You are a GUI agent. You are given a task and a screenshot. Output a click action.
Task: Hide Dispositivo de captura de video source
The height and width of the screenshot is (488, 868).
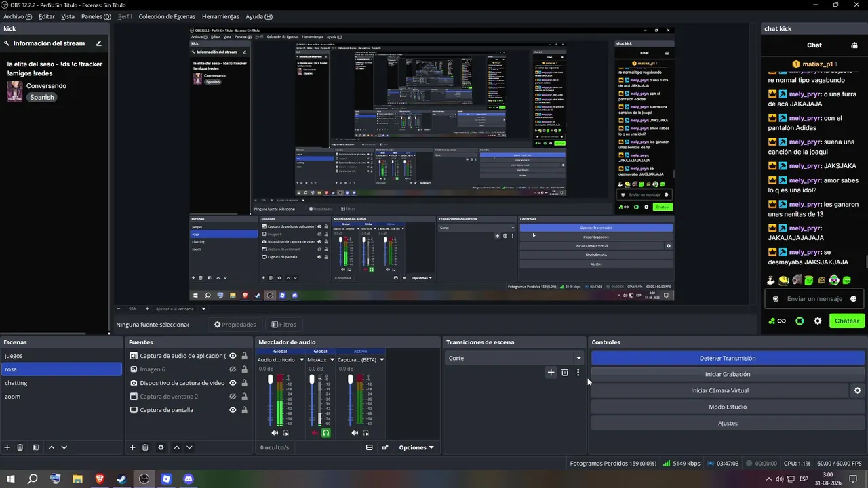click(233, 383)
